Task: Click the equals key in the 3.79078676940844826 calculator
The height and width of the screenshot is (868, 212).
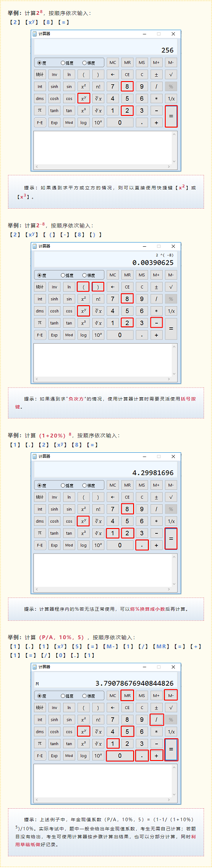Action: [x=171, y=749]
